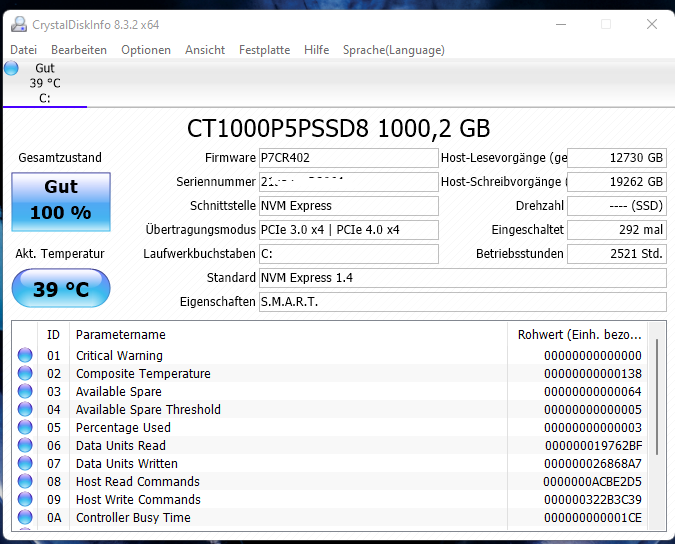Viewport: 675px width, 544px height.
Task: Select the Data Units Written parameter name
Action: tap(127, 464)
